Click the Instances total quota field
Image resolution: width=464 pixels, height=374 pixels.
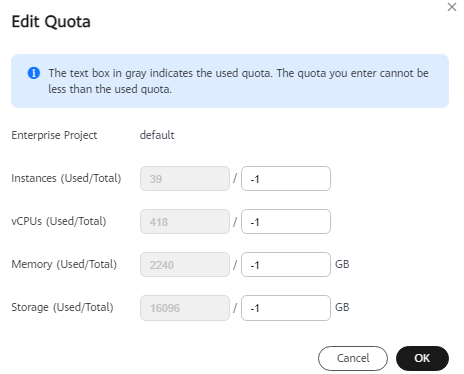(x=286, y=179)
